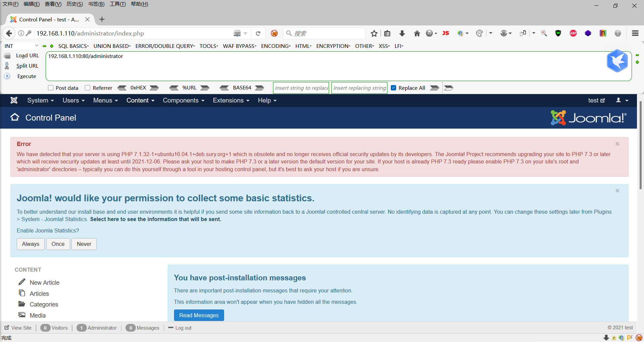Choose Once for Joomla statistics

(x=58, y=244)
